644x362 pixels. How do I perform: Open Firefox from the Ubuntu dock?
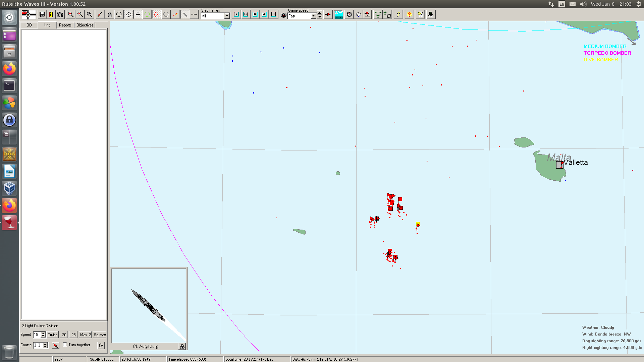point(9,69)
